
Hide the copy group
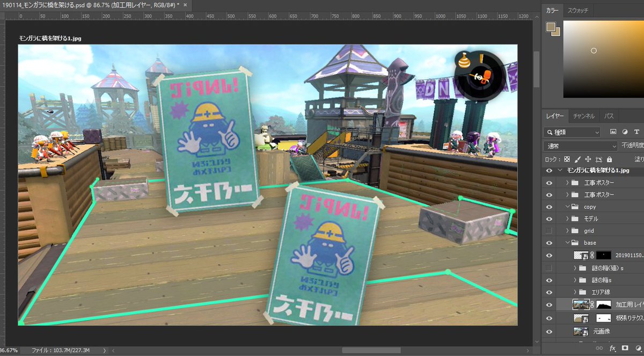(548, 207)
